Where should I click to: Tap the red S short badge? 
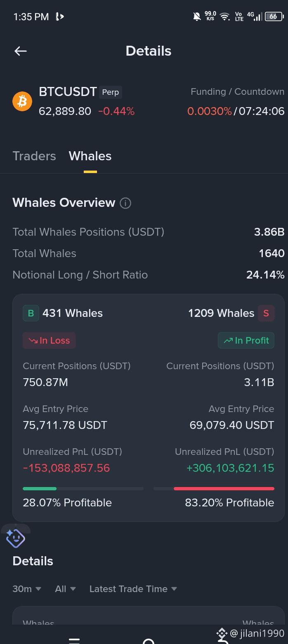coord(266,313)
